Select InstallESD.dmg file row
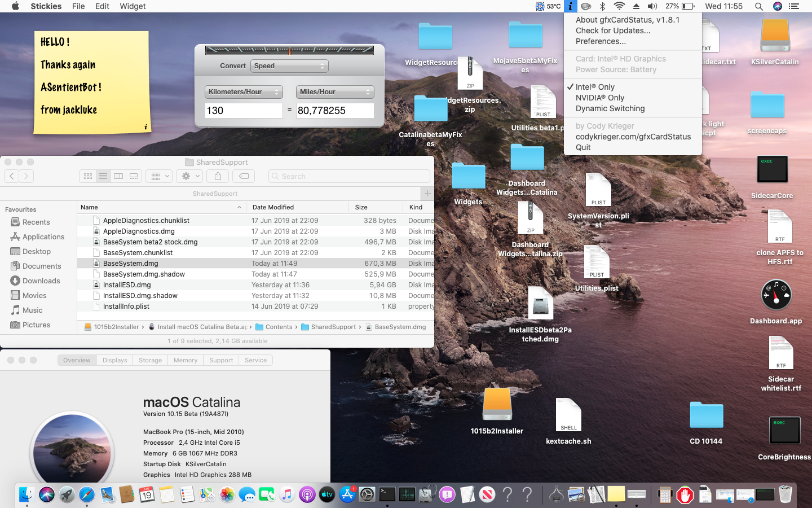Viewport: 812px width, 508px height. tap(255, 285)
